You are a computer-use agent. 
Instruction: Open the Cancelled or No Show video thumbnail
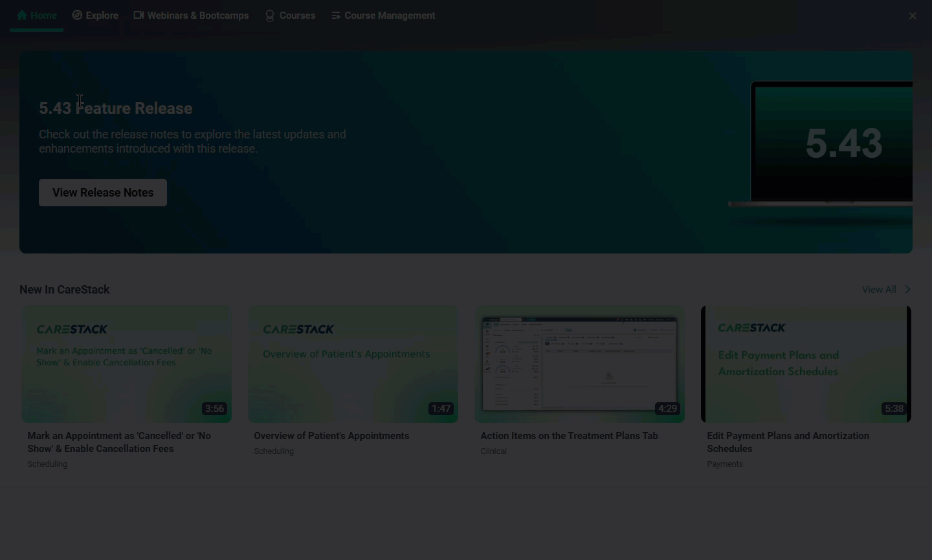click(x=127, y=365)
